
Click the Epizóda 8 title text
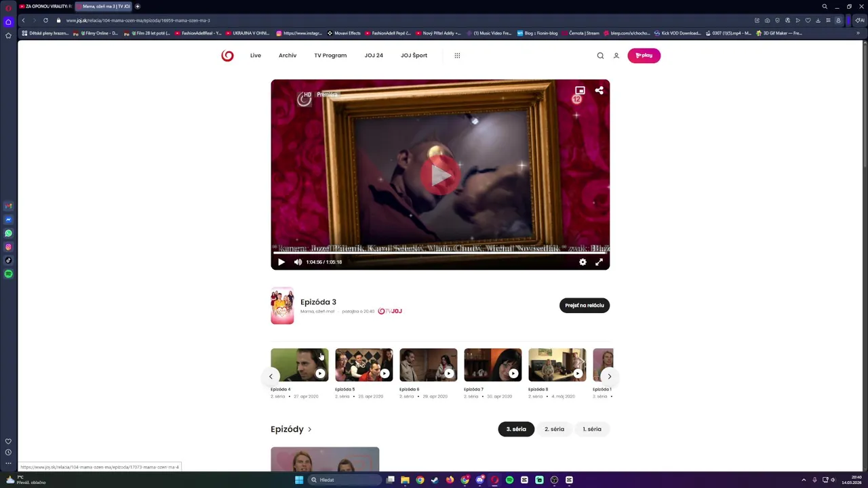tap(538, 389)
